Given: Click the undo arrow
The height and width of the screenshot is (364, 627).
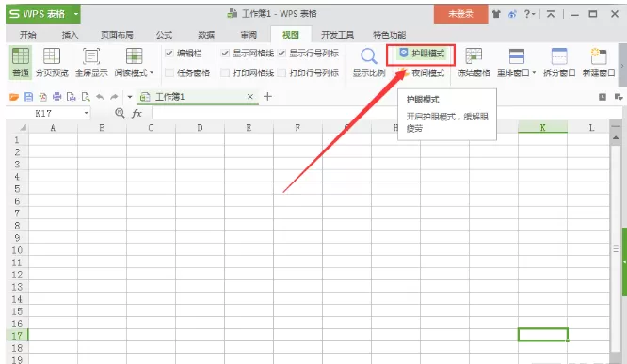Looking at the screenshot, I should tap(100, 97).
